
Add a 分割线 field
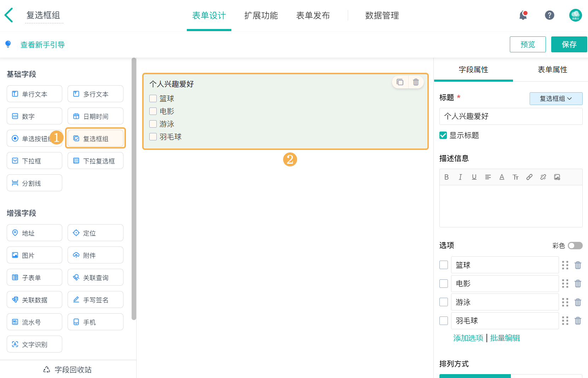coord(34,183)
